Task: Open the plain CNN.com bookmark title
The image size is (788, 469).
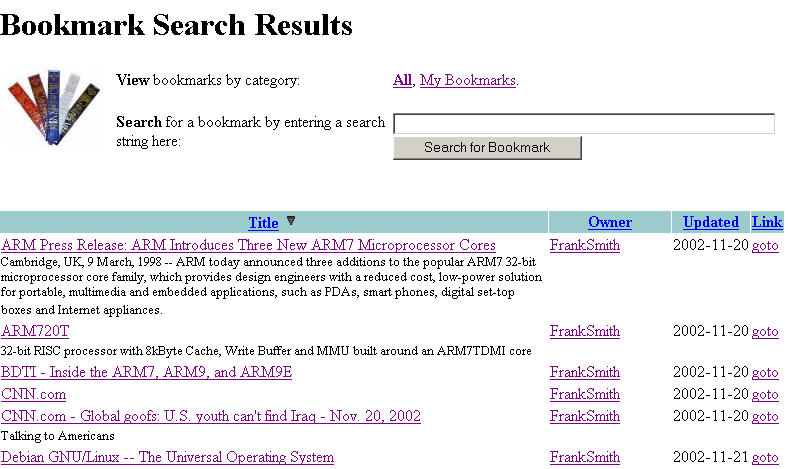Action: point(34,395)
